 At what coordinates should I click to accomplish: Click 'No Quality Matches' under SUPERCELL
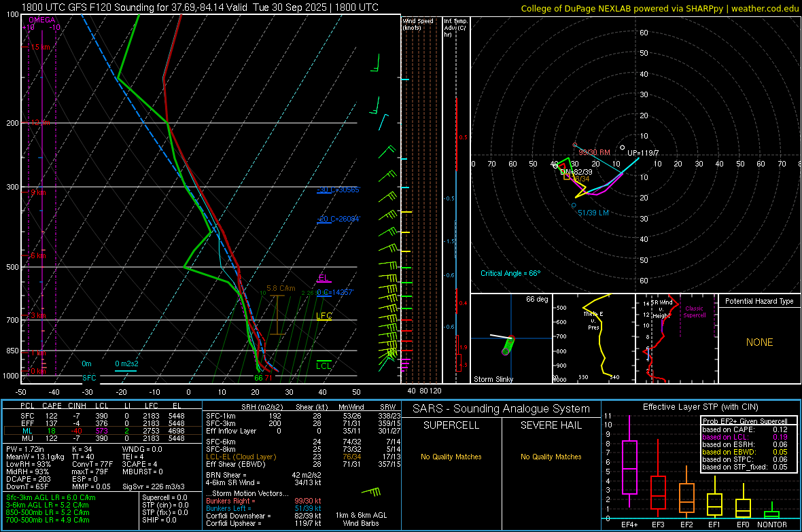coord(451,457)
